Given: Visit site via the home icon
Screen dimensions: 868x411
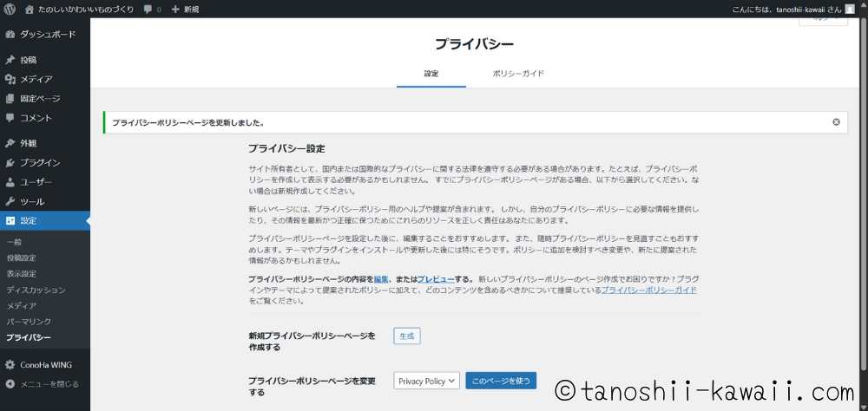Looking at the screenshot, I should click(x=30, y=9).
